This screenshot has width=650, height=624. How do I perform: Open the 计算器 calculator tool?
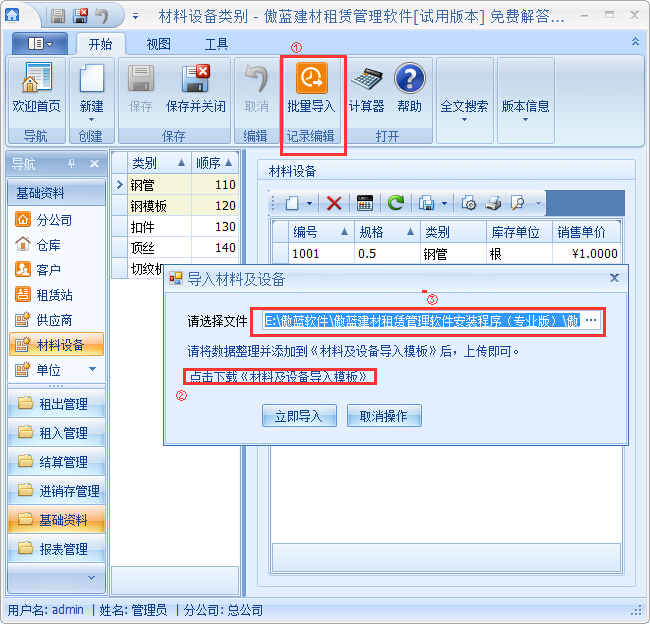click(366, 89)
